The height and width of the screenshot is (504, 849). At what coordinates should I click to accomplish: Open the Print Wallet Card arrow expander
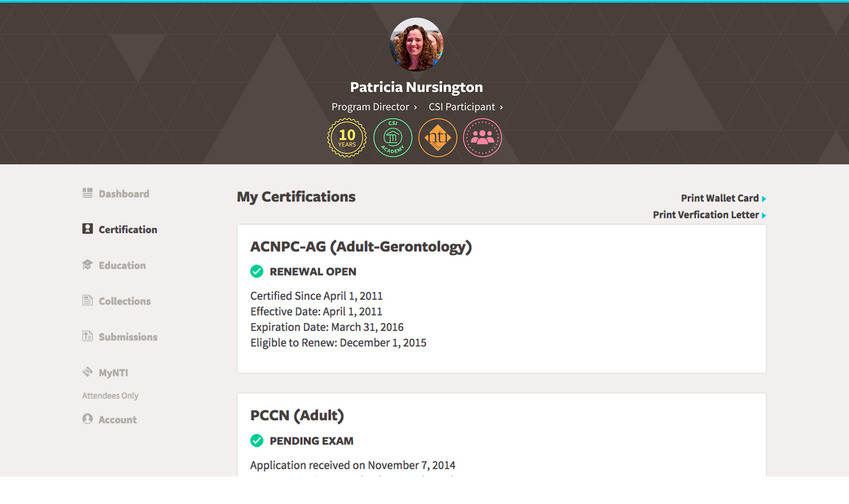pos(764,198)
